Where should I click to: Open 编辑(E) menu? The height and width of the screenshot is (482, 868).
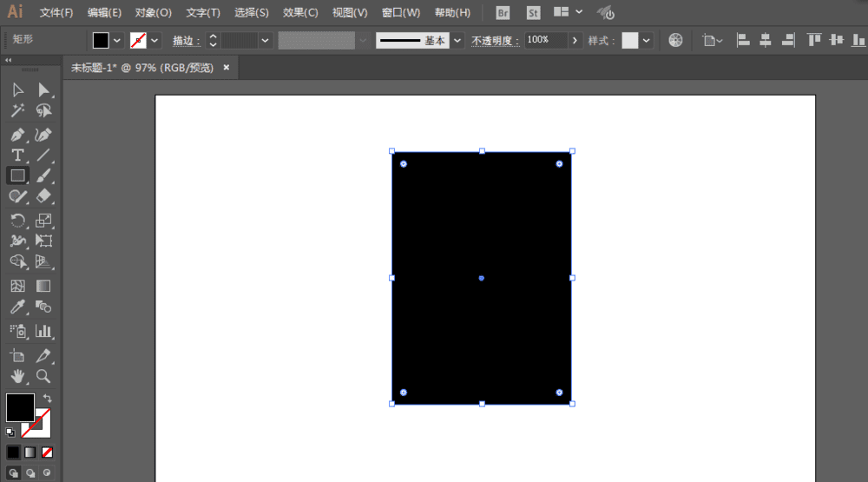click(x=104, y=13)
